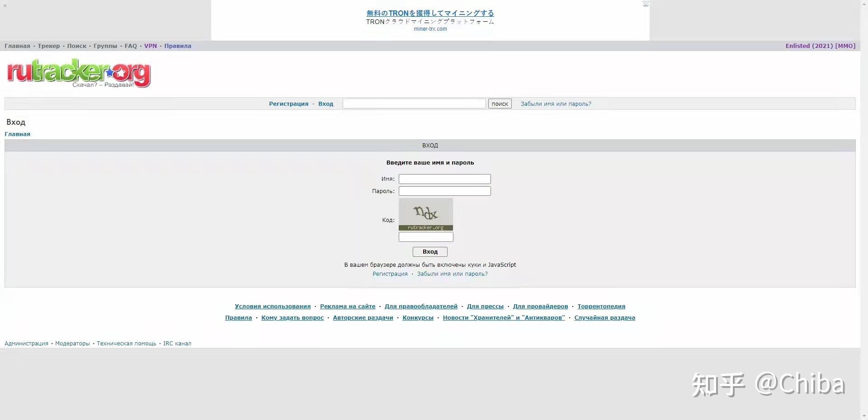Click the icon above the ad banner
Screen dimensions: 868x420
[645, 4]
